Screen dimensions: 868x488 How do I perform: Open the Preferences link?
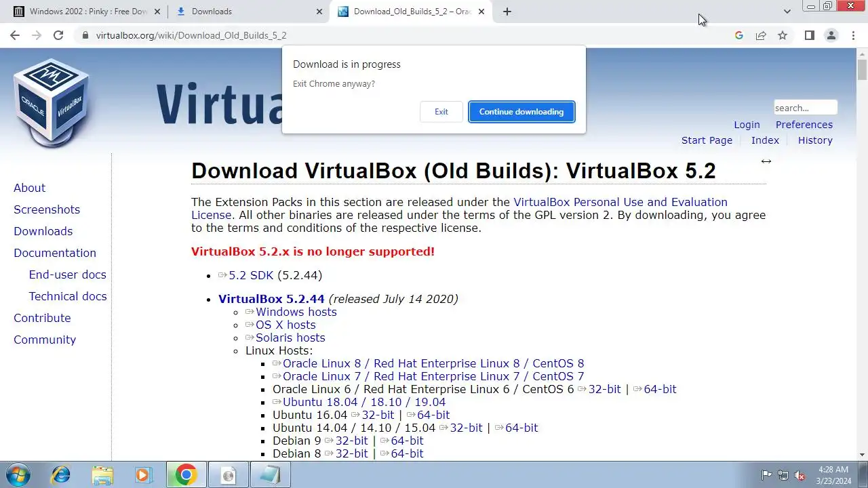click(804, 125)
